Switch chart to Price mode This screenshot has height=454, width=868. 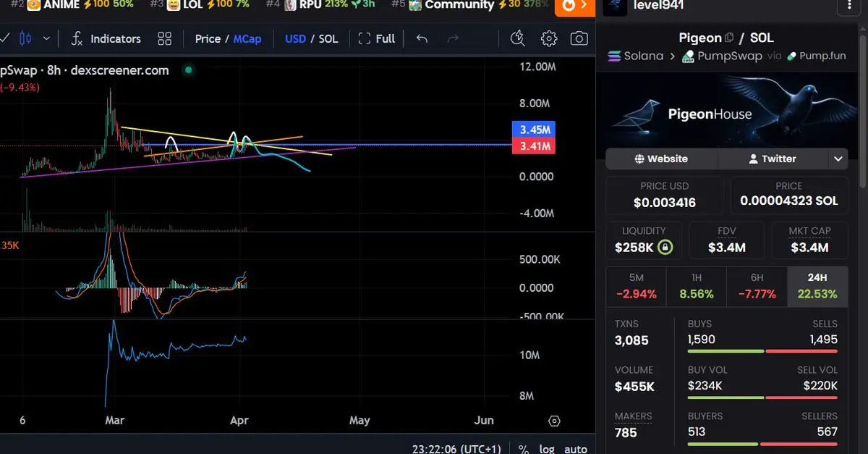208,38
